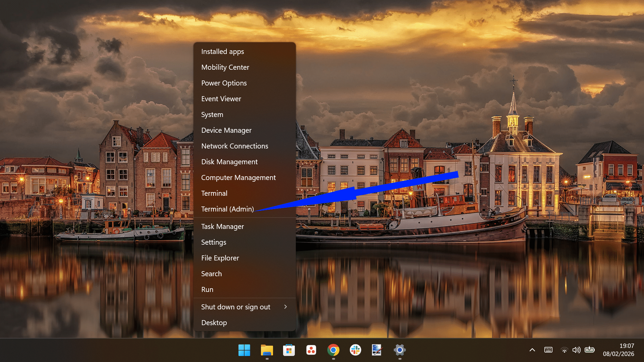
Task: Open the Paint app from the taskbar
Action: [377, 350]
